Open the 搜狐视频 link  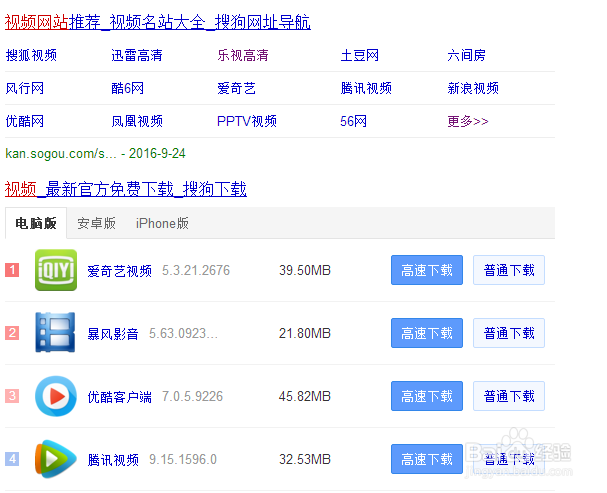31,55
